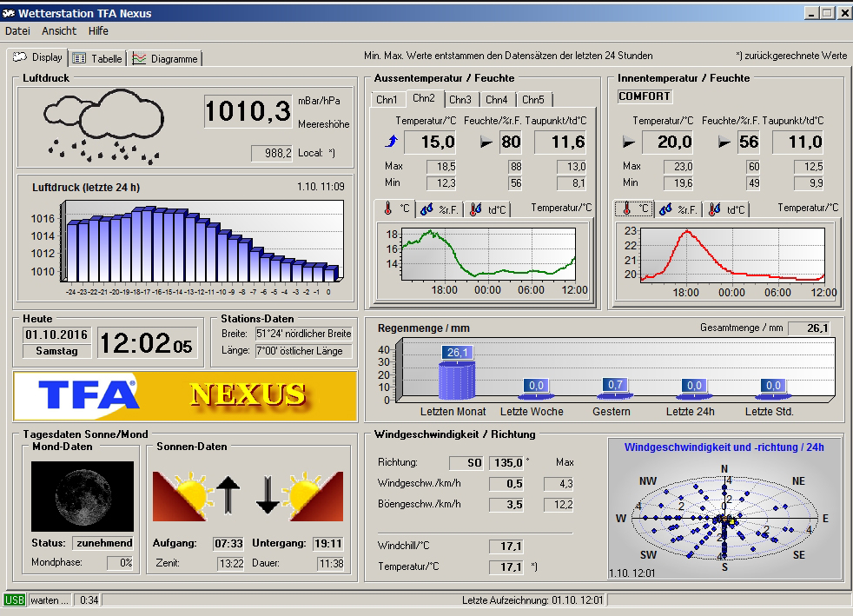Click the outdoor dew point value 11,6
853x616 pixels.
click(x=560, y=142)
